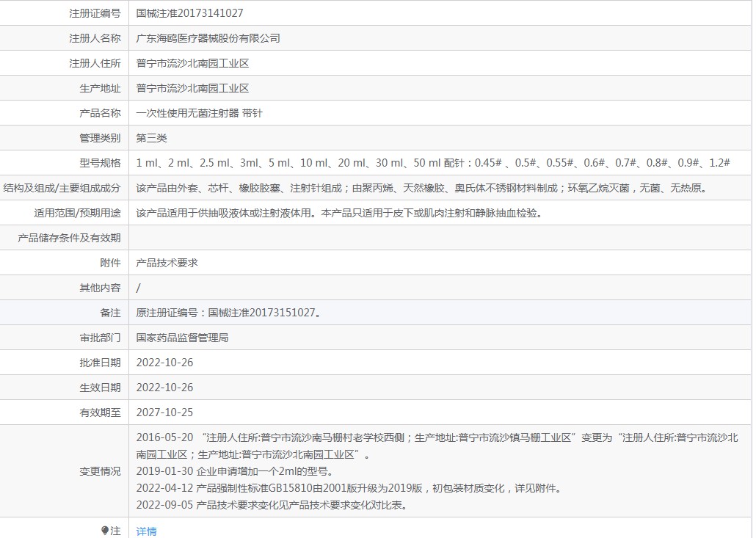The height and width of the screenshot is (538, 756).
Task: Click the 生产地址 address value 普宁市流沙北南园工业区
Action: (192, 88)
